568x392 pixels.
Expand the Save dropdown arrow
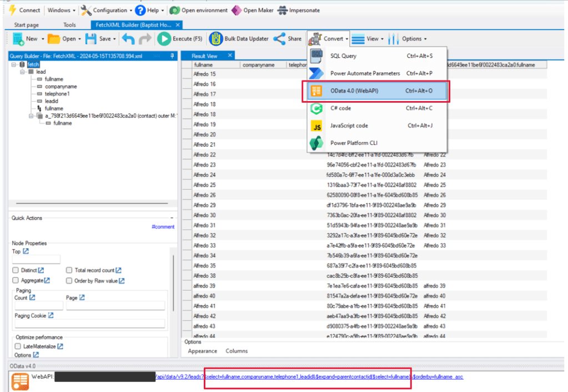click(x=115, y=39)
